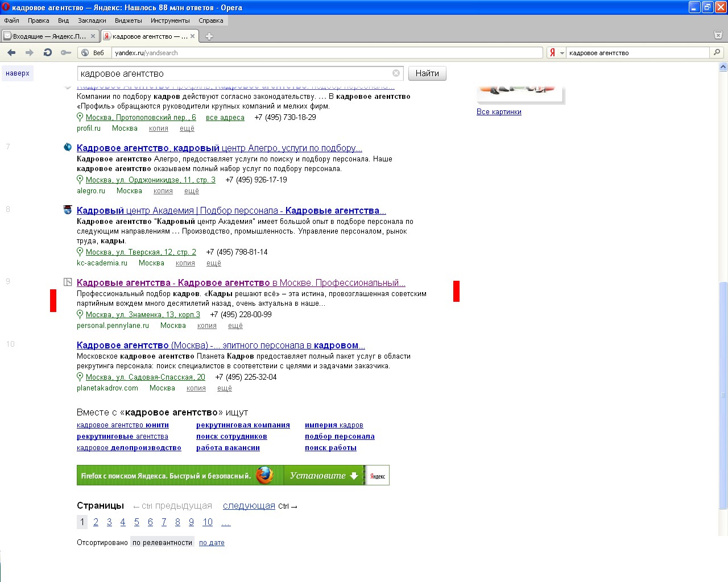Open the следующая page link
Viewport: 728px width, 582px height.
249,506
